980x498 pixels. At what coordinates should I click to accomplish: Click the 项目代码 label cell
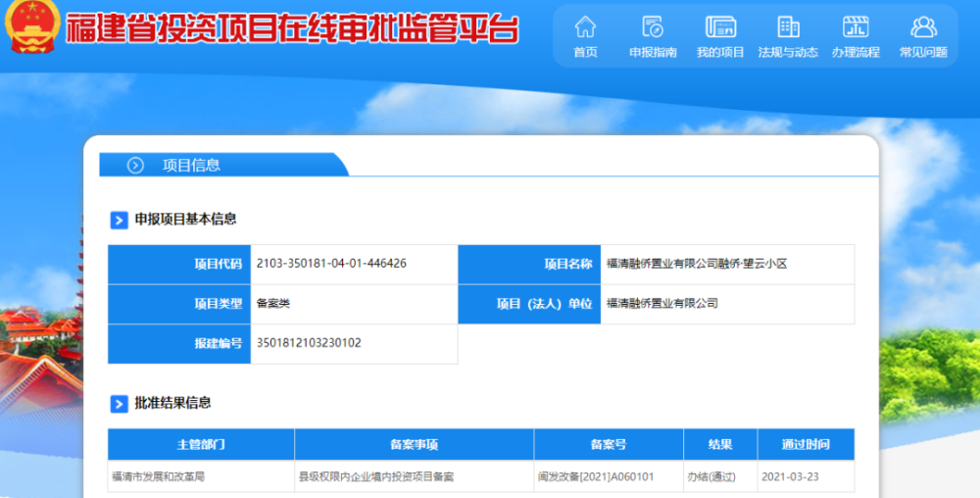point(179,265)
